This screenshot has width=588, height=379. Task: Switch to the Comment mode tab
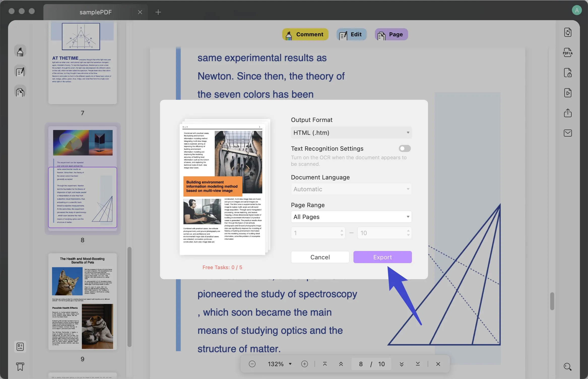tap(305, 35)
